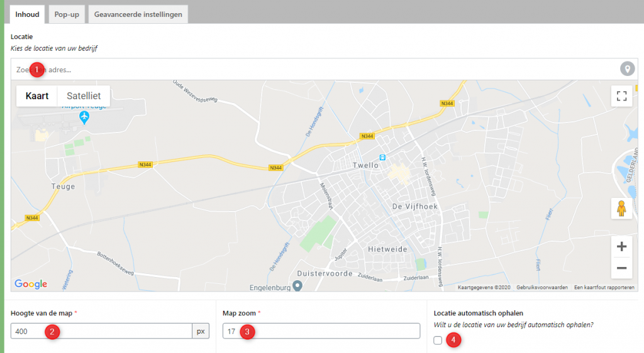Click Een kaartfout rapporteren link
644x353 pixels.
(x=604, y=288)
